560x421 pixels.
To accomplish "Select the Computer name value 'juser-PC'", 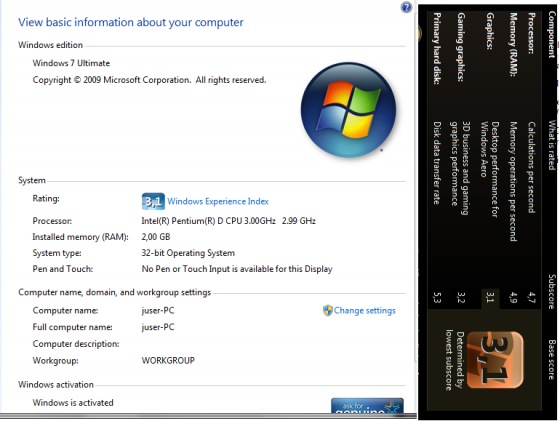I will 158,311.
